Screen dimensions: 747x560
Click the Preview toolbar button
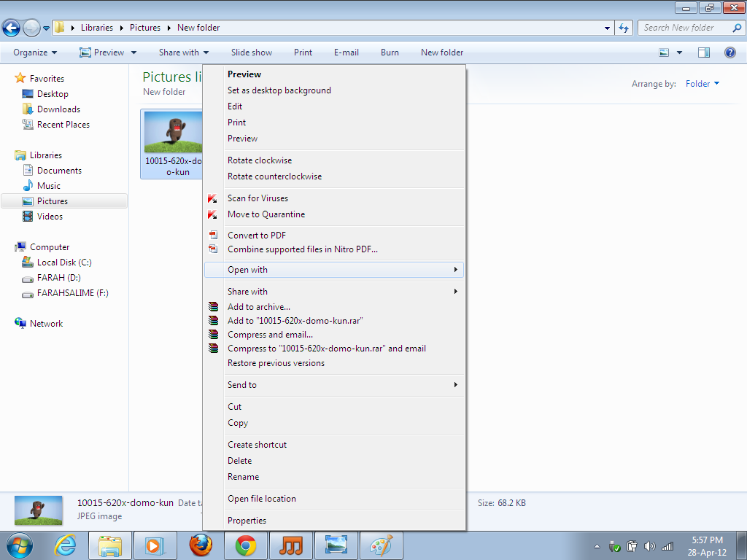[x=102, y=52]
